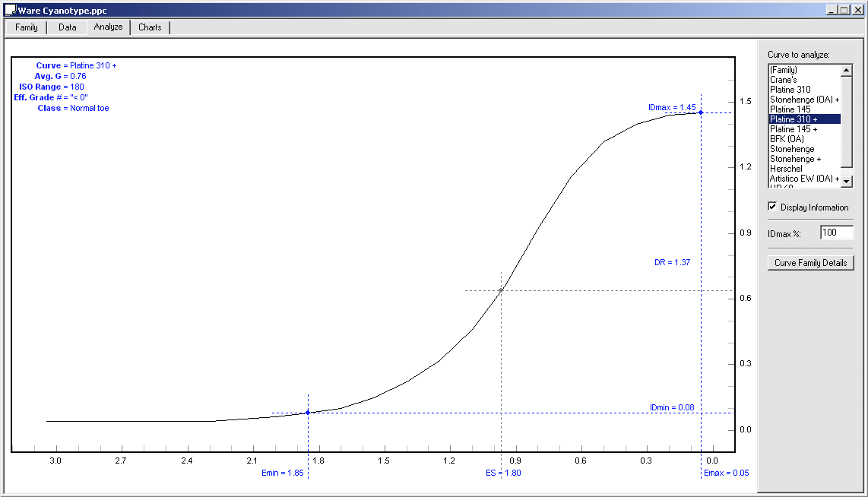Toggle the Display Information checkbox
Image resolution: width=868 pixels, height=497 pixels.
click(773, 207)
